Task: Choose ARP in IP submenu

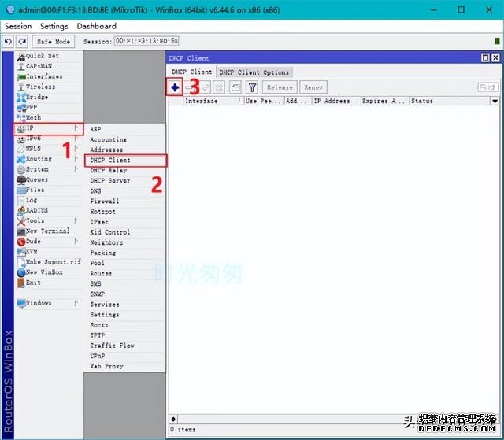Action: click(x=126, y=129)
